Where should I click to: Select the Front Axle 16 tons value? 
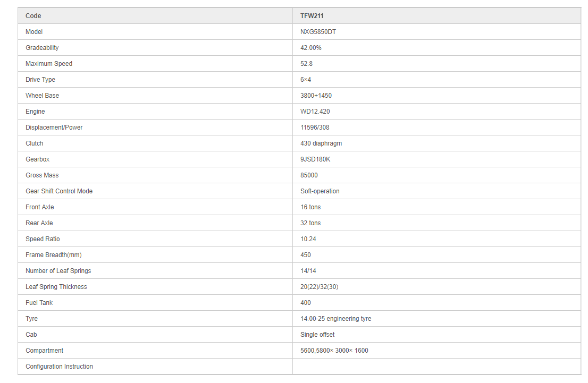[x=310, y=207]
